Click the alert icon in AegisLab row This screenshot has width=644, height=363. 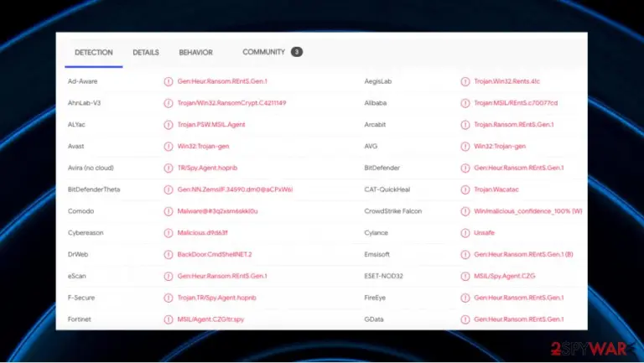[465, 81]
